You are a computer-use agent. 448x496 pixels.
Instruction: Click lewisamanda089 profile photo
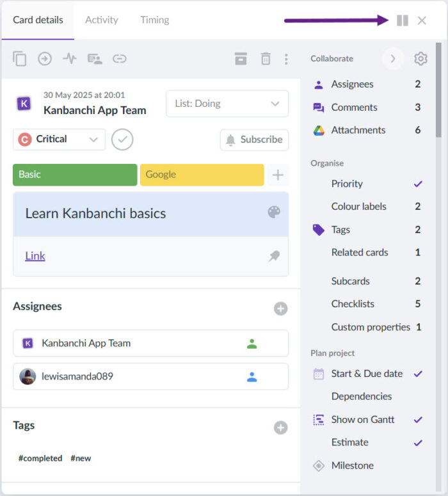pyautogui.click(x=28, y=376)
